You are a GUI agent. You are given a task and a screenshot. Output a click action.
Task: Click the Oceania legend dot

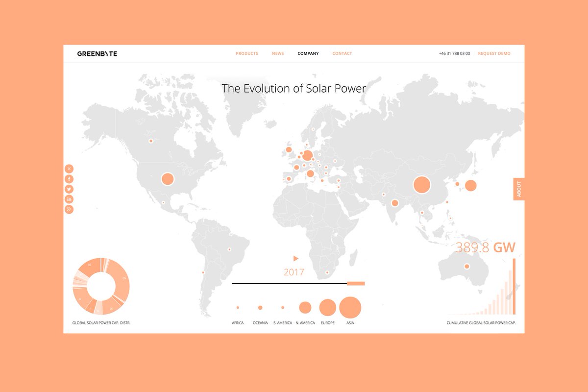pyautogui.click(x=260, y=308)
